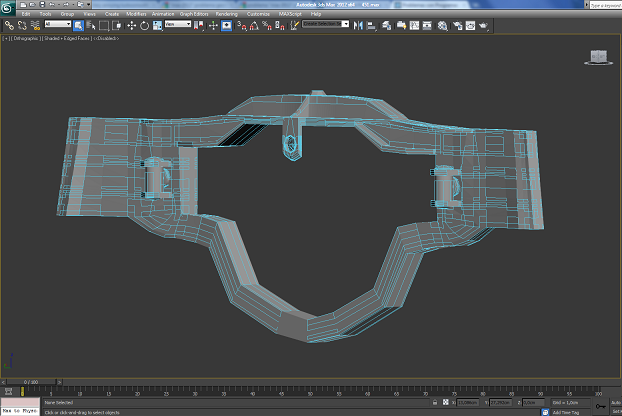Click the Select and Link icon
This screenshot has height=416, width=622.
click(9, 25)
